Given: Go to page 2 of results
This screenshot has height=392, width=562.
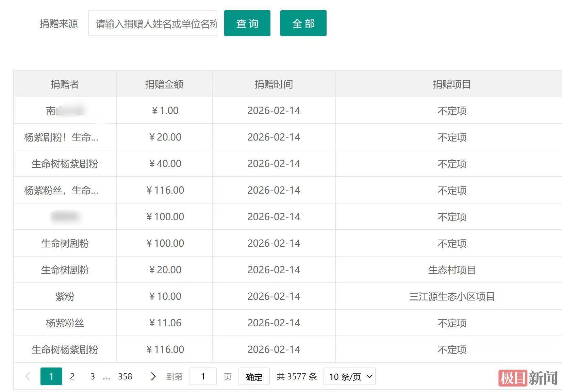Looking at the screenshot, I should pyautogui.click(x=72, y=376).
